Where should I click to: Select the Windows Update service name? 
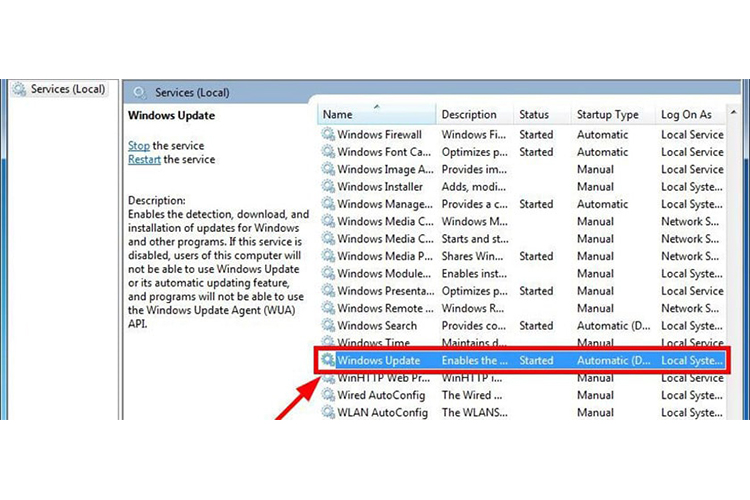378,360
